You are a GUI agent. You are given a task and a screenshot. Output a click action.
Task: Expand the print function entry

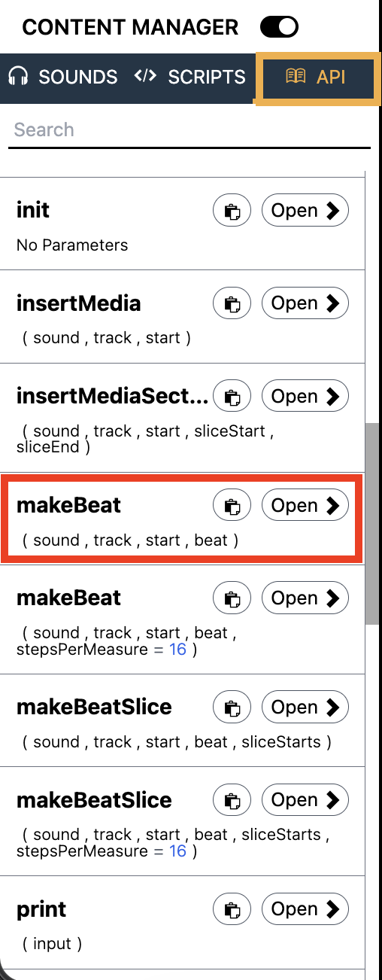[x=305, y=909]
